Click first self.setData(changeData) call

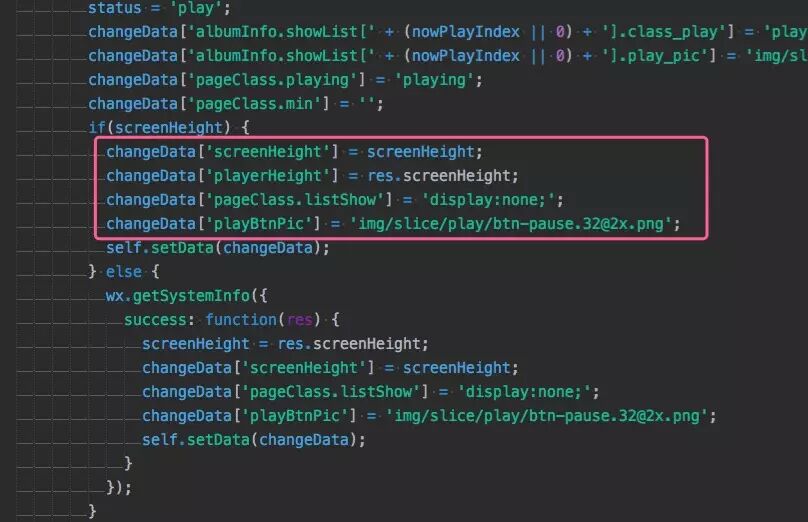(218, 248)
